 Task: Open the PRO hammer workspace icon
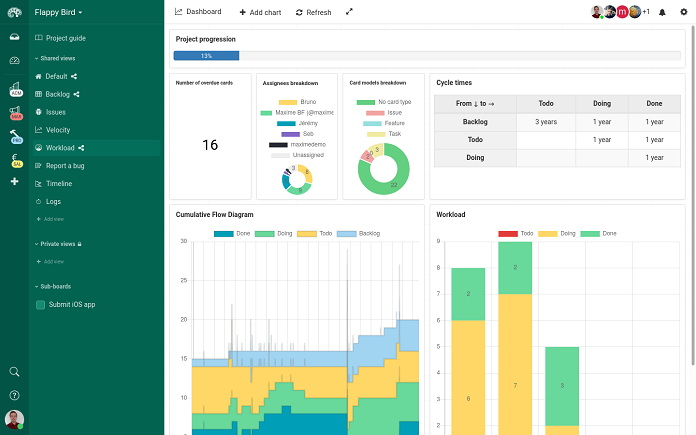click(x=16, y=136)
